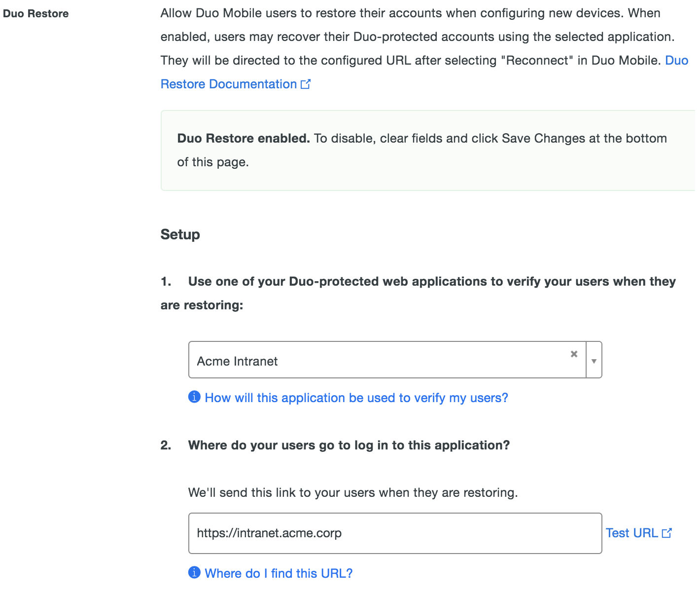Click the 'Duo Restore enabled.' notice text

(x=244, y=139)
